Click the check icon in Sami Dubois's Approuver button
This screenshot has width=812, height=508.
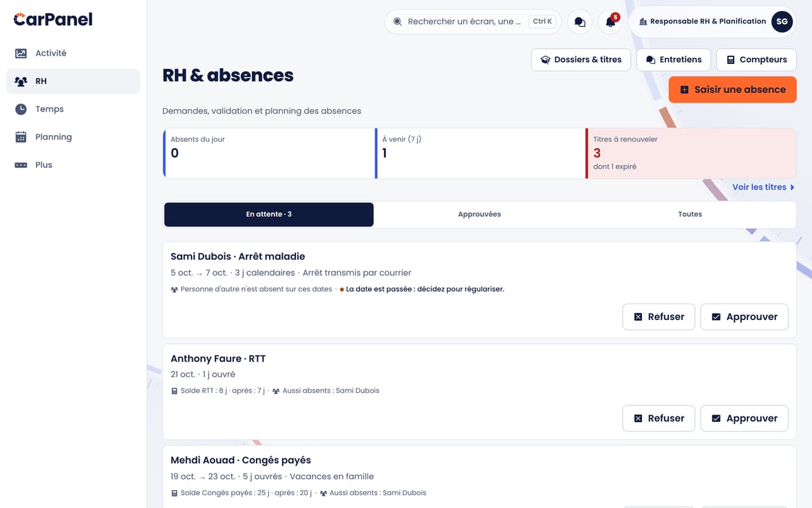[716, 317]
